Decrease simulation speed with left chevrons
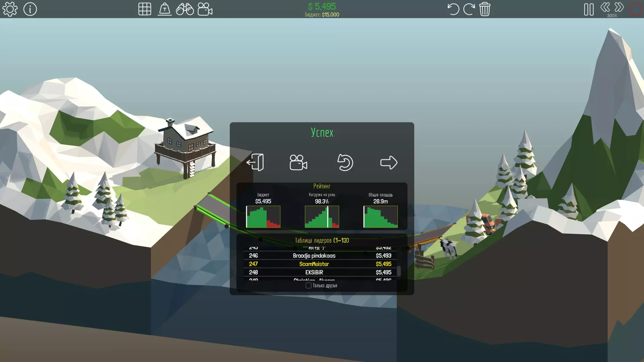 tap(605, 7)
